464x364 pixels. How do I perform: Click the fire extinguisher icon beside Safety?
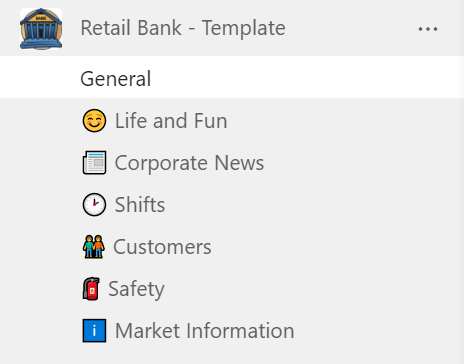point(91,289)
